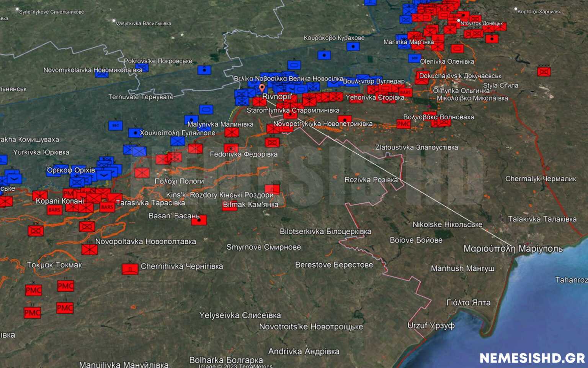Screen dimensions: 588x368
Task: Click the Zlatoustivka Златоустівка label
Action: [x=416, y=147]
